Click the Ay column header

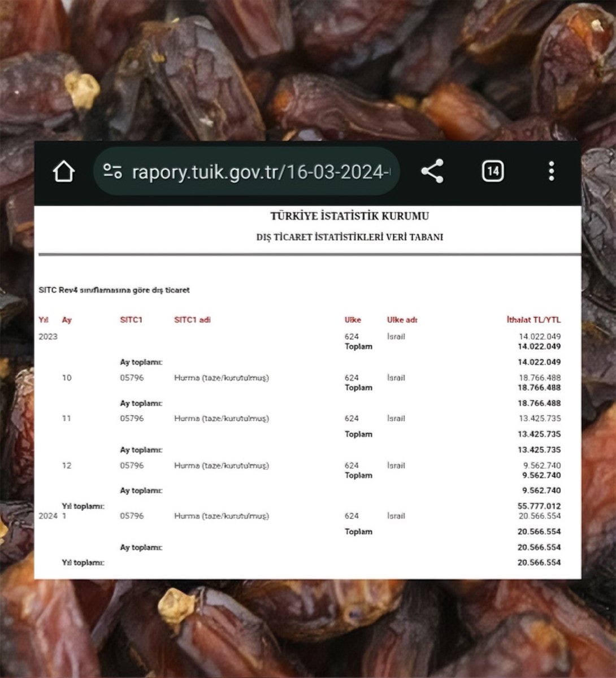67,319
